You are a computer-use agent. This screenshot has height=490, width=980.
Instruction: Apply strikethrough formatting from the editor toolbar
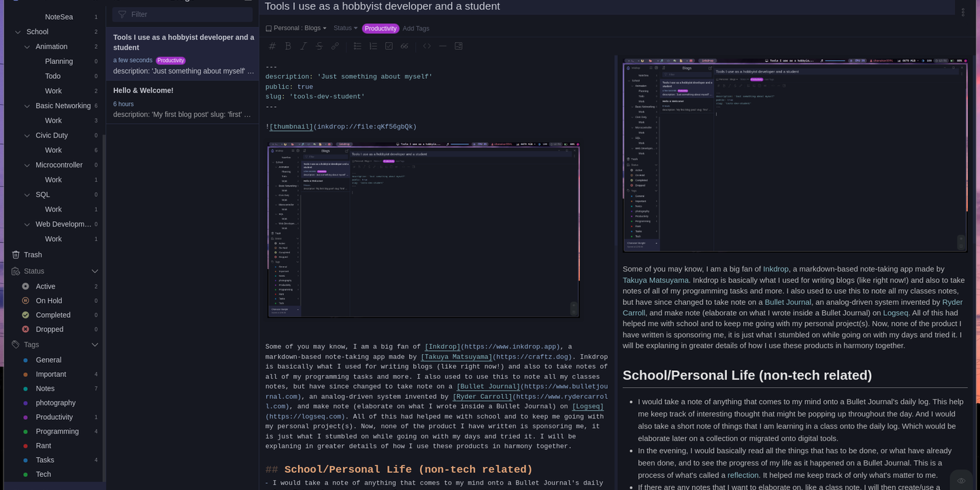(x=319, y=46)
